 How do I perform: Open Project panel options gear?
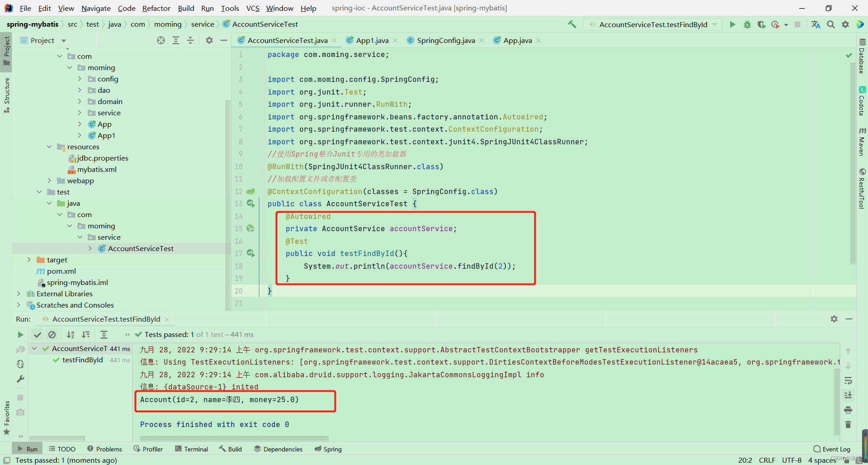(209, 40)
